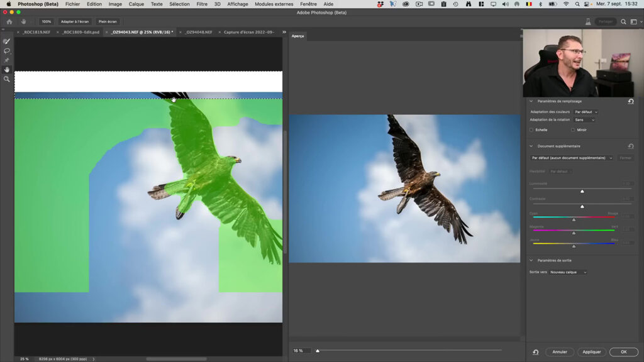Open the workspace switcher arrow

641,22
